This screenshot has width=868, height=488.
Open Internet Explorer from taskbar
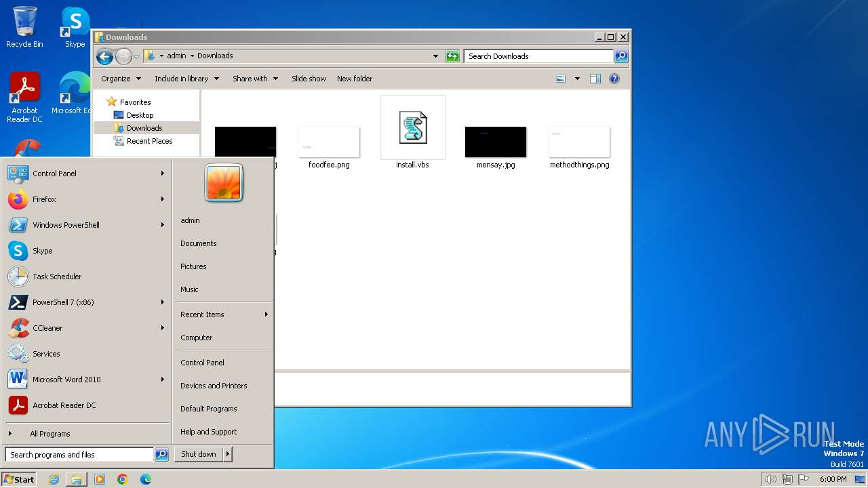[54, 479]
